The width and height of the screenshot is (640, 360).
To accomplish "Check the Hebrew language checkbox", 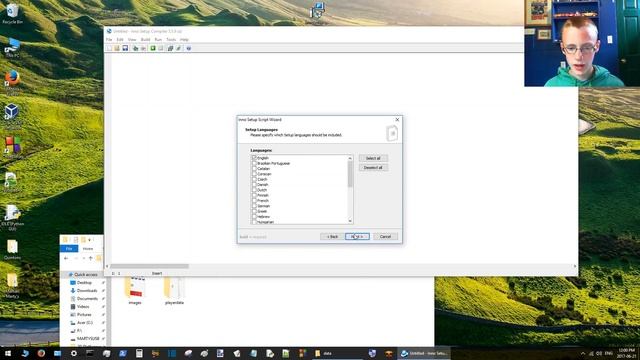I will pos(254,217).
